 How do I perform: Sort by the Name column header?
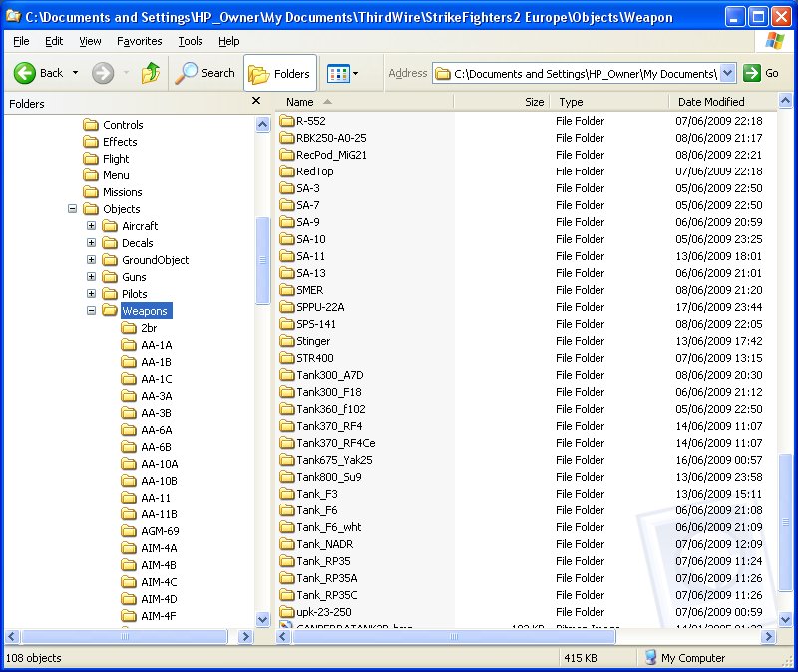pos(364,102)
